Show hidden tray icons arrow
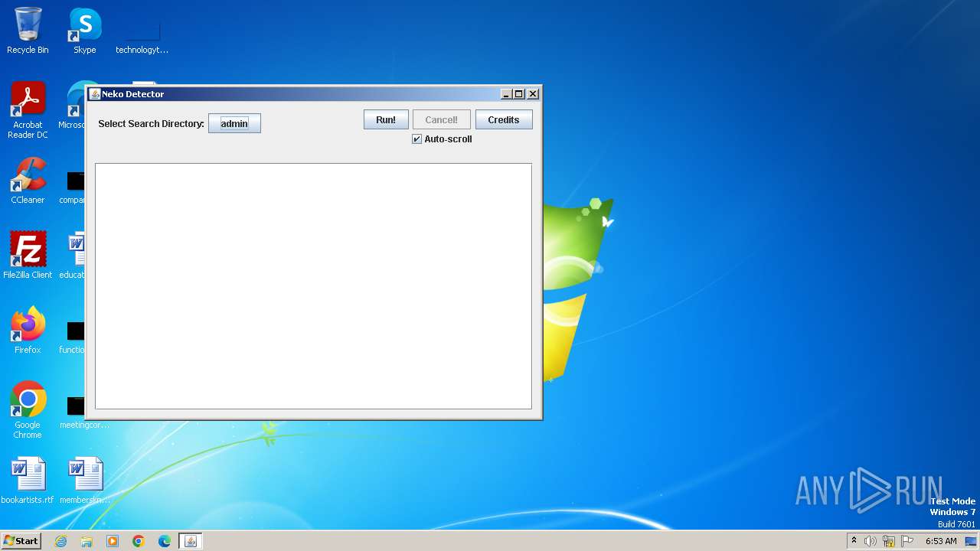Screen dimensions: 980x551 point(854,541)
